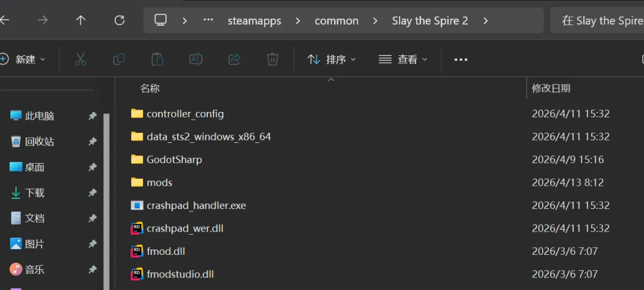Select the data_sts2_windows_x86_64 folder name
644x290 pixels.
[x=209, y=136]
